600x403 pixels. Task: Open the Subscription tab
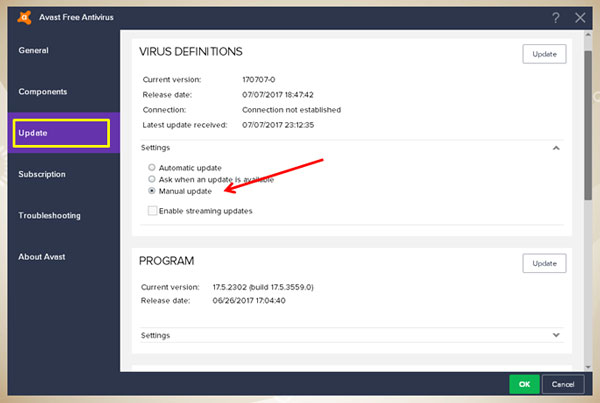(64, 175)
